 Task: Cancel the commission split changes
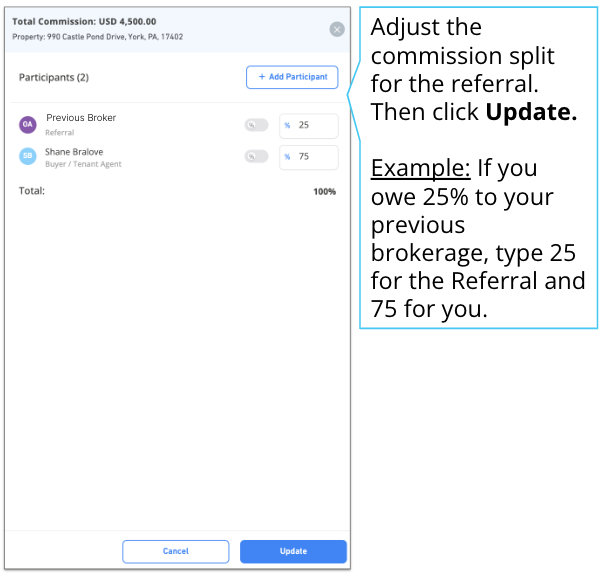(x=176, y=552)
